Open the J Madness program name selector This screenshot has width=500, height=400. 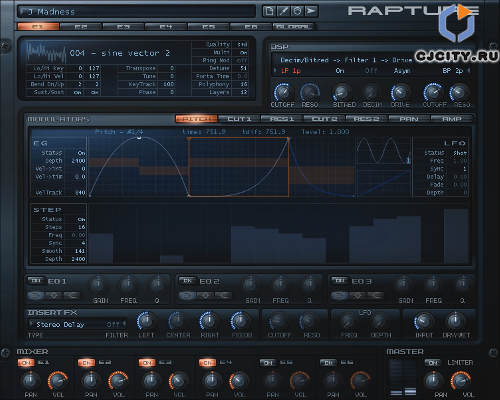coord(137,12)
